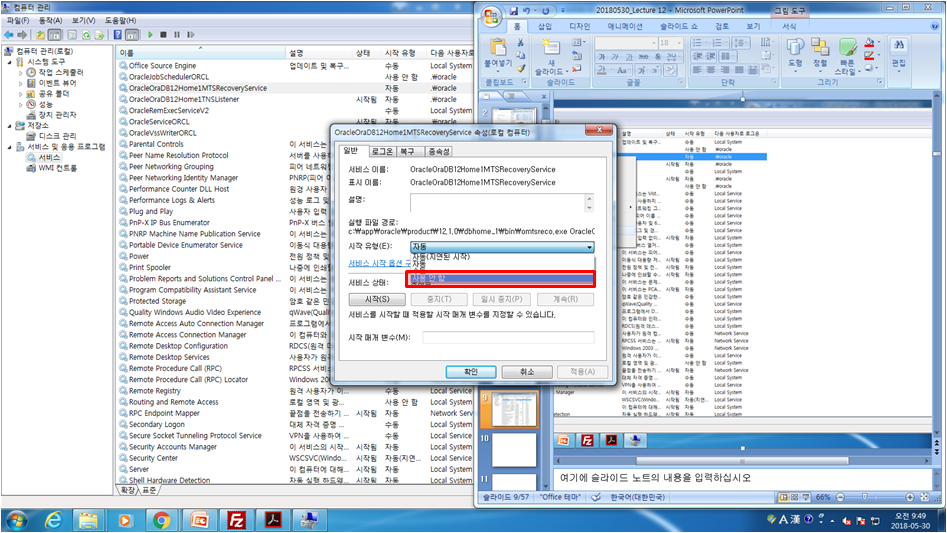Viewport: 947px width, 533px height.
Task: Toggle show/hide console tree toolbar icon
Action: point(54,35)
